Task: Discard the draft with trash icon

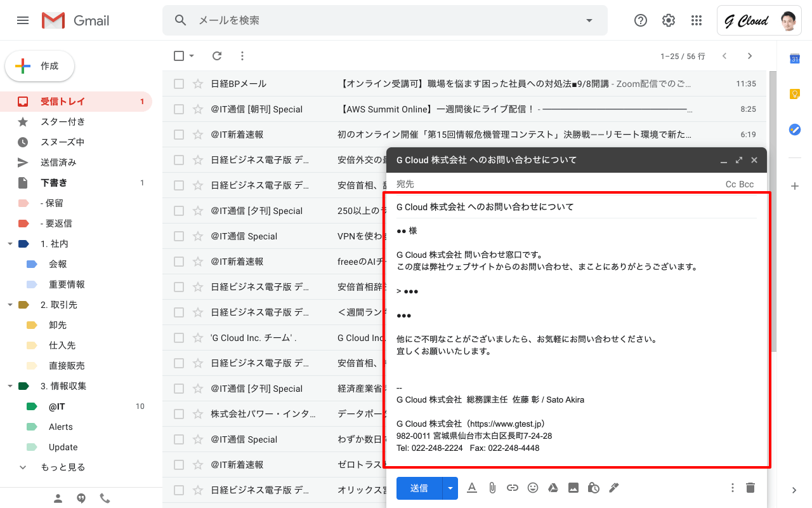Action: [x=750, y=488]
